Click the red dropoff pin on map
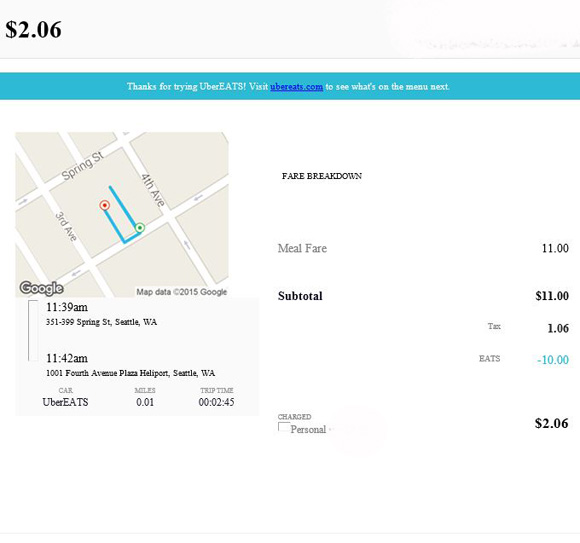Viewport: 580px width, 543px height. click(105, 205)
